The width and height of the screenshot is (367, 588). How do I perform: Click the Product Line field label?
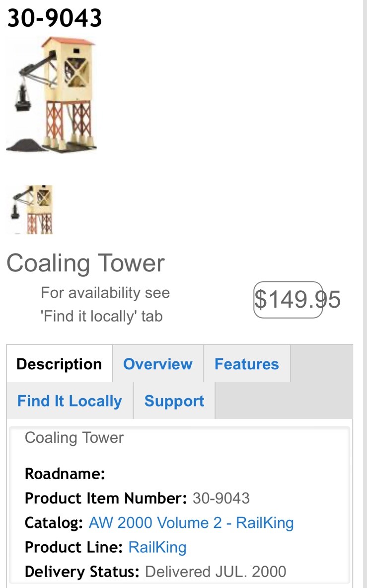pos(73,547)
